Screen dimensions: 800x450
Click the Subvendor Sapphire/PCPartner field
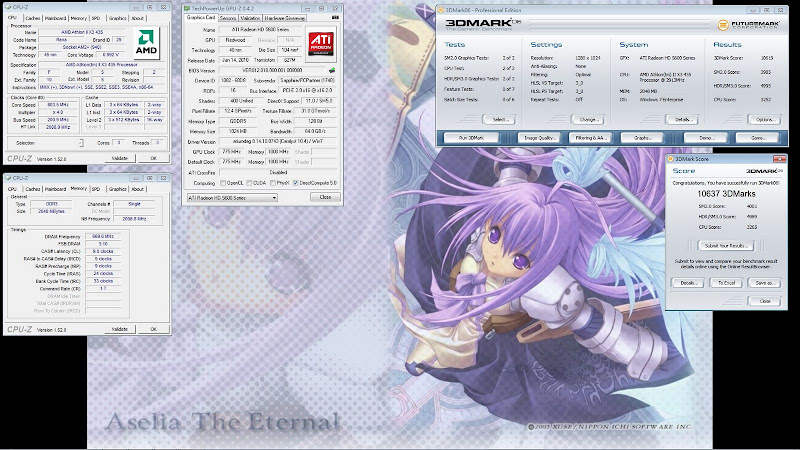point(308,81)
